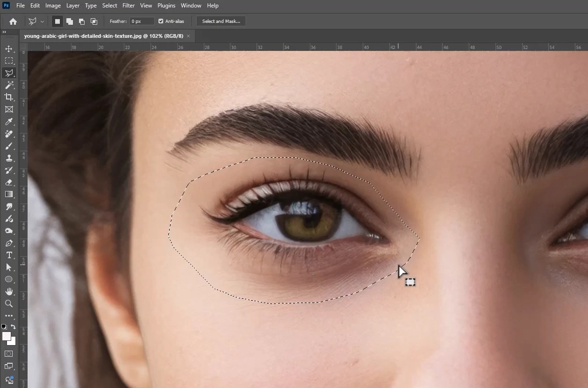Select the Clone Stamp tool

tap(8, 158)
